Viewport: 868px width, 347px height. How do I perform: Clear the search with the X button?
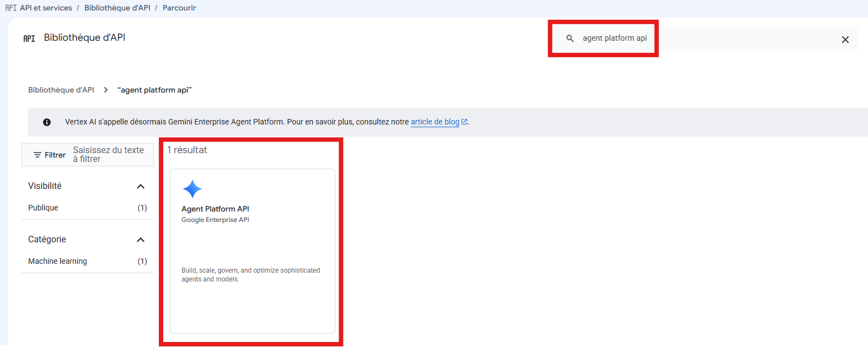pos(845,40)
